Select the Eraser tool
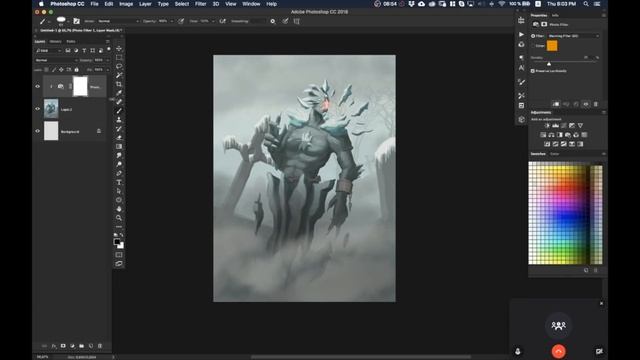 (x=119, y=138)
